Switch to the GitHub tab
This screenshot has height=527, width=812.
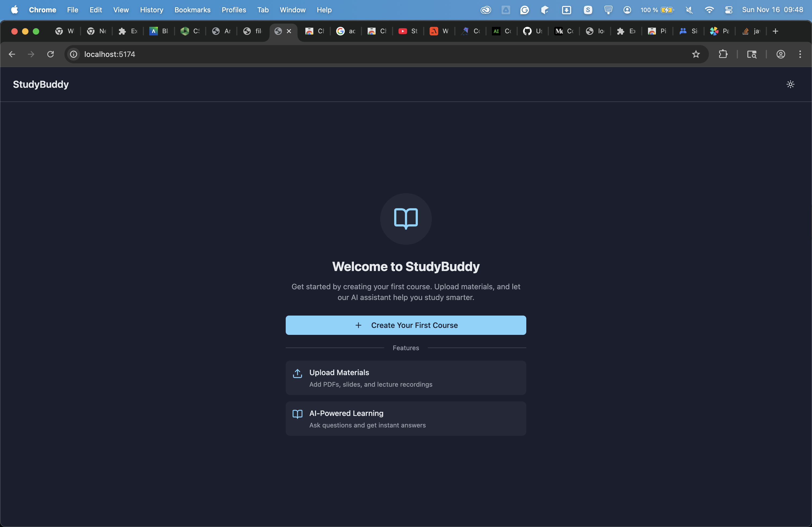click(532, 31)
